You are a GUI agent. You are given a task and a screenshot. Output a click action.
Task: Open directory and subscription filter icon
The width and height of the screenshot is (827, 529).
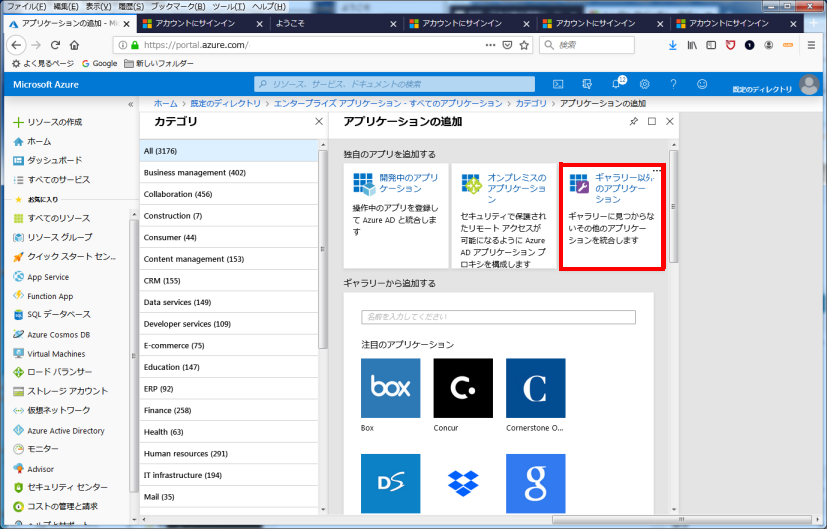click(x=586, y=84)
